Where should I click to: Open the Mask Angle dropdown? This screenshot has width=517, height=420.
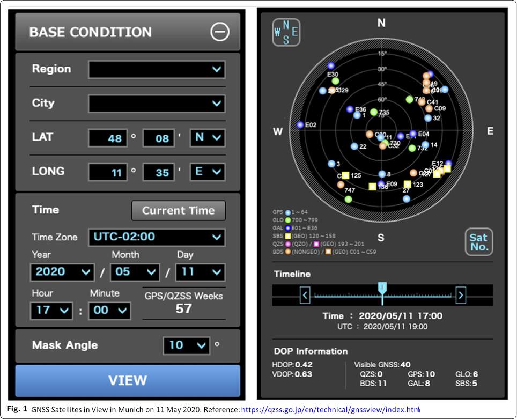(186, 345)
